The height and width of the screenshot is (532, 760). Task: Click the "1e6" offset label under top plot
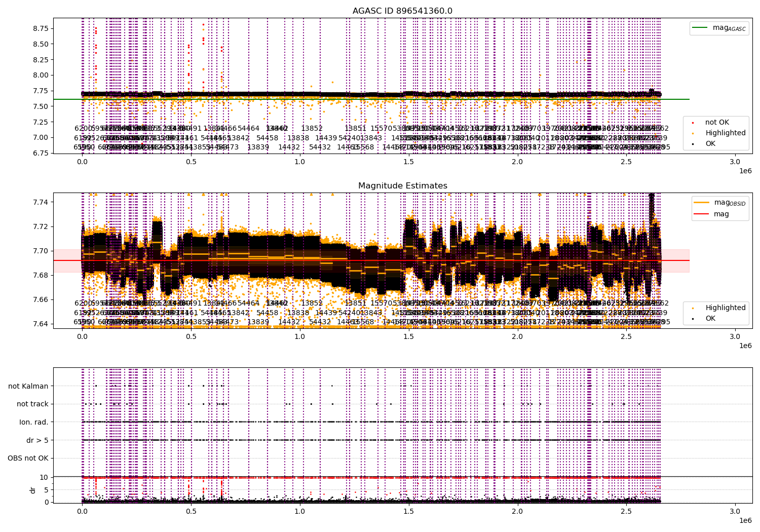(745, 171)
